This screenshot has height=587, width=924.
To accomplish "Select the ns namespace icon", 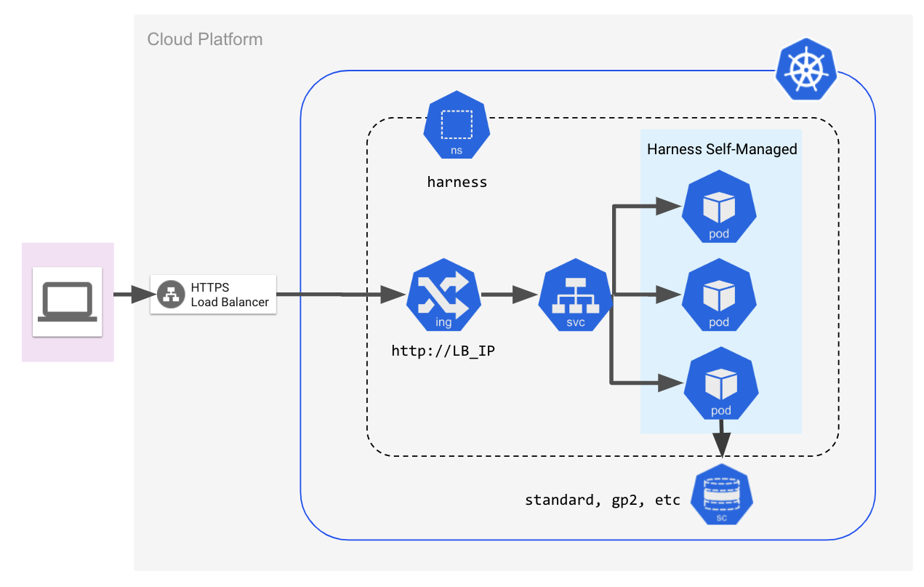I will point(457,125).
